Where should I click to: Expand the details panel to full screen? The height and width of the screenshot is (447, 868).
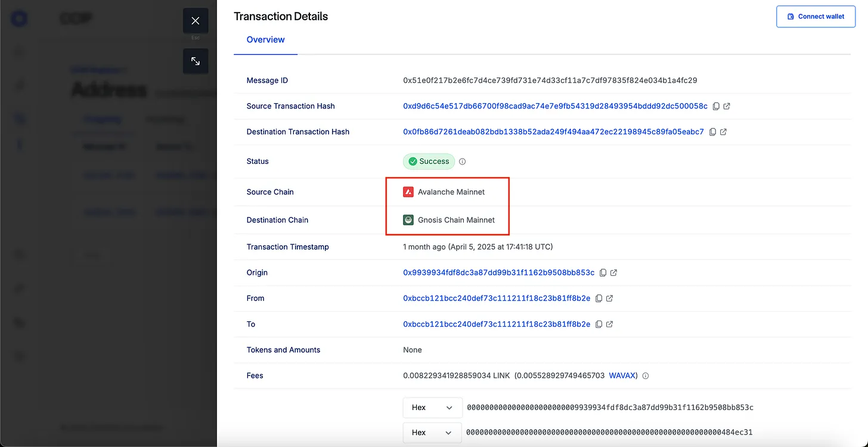click(196, 61)
